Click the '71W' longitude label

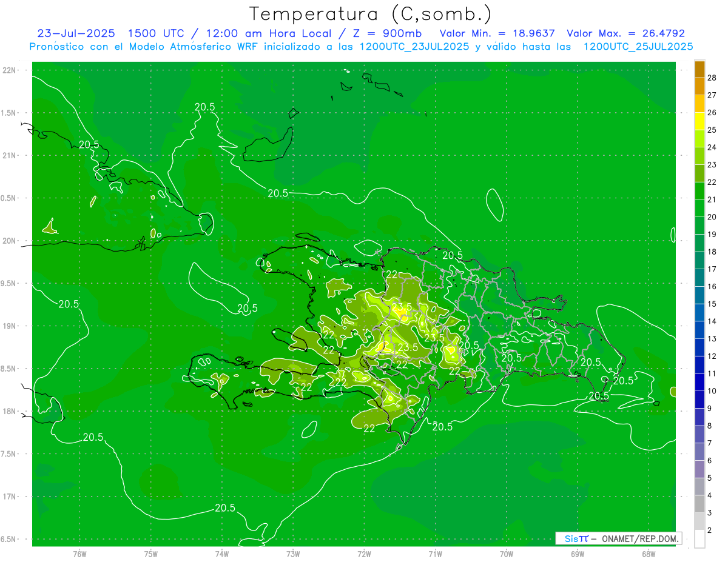(435, 554)
